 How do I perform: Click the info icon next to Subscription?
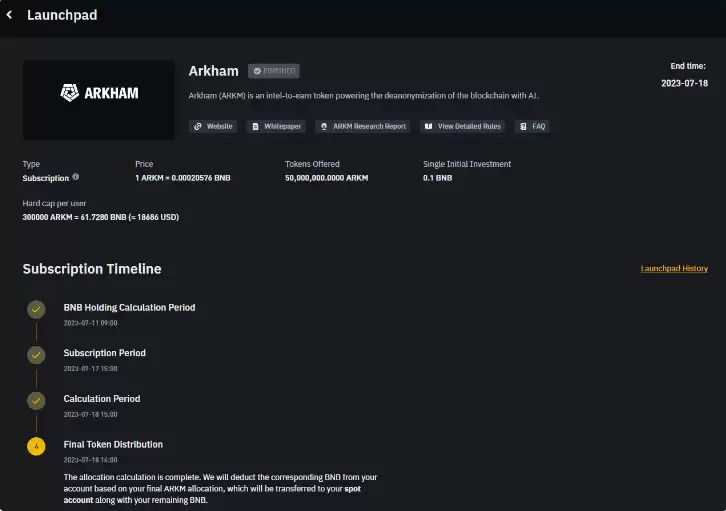[76, 177]
